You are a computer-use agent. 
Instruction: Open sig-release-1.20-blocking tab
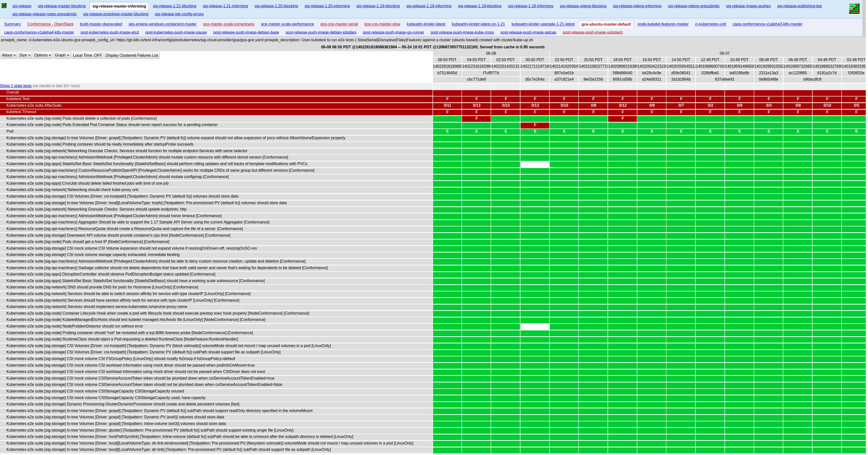(x=276, y=6)
